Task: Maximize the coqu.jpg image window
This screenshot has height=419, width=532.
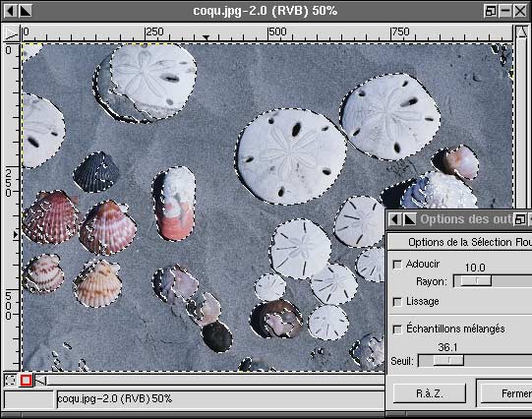Action: tap(491, 11)
